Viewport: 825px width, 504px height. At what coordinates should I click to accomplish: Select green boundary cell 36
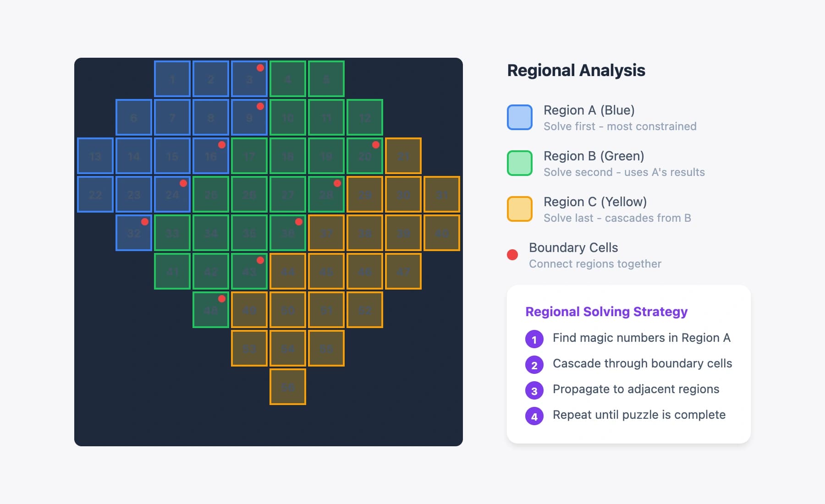(x=288, y=233)
